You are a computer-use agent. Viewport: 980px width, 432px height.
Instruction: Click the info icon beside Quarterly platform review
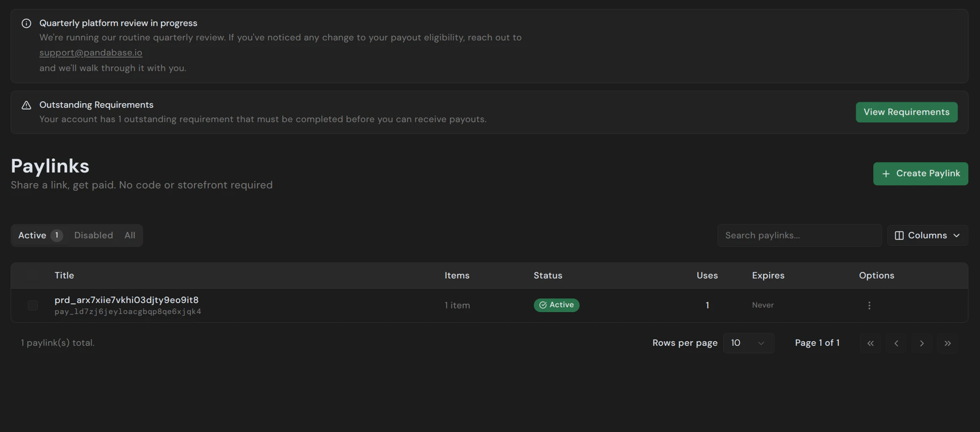(x=26, y=24)
